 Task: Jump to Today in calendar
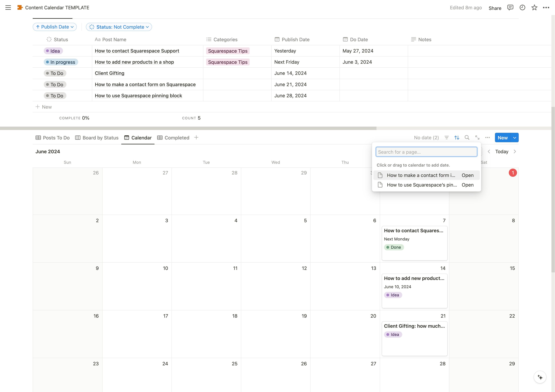coord(502,151)
